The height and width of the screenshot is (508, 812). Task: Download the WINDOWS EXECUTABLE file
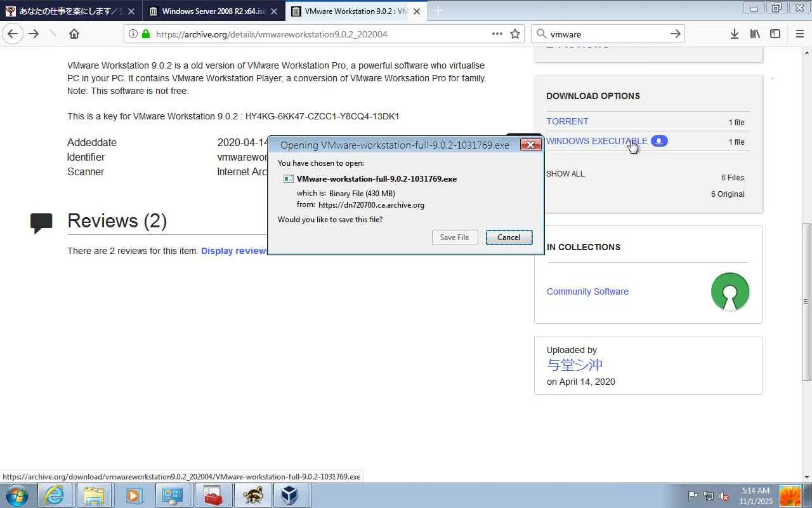[x=597, y=141]
